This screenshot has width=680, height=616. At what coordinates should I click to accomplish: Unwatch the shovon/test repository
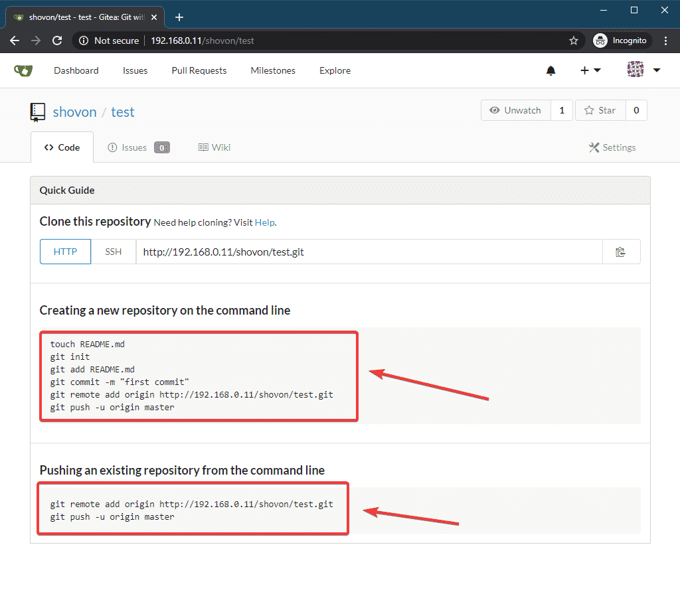click(x=515, y=110)
